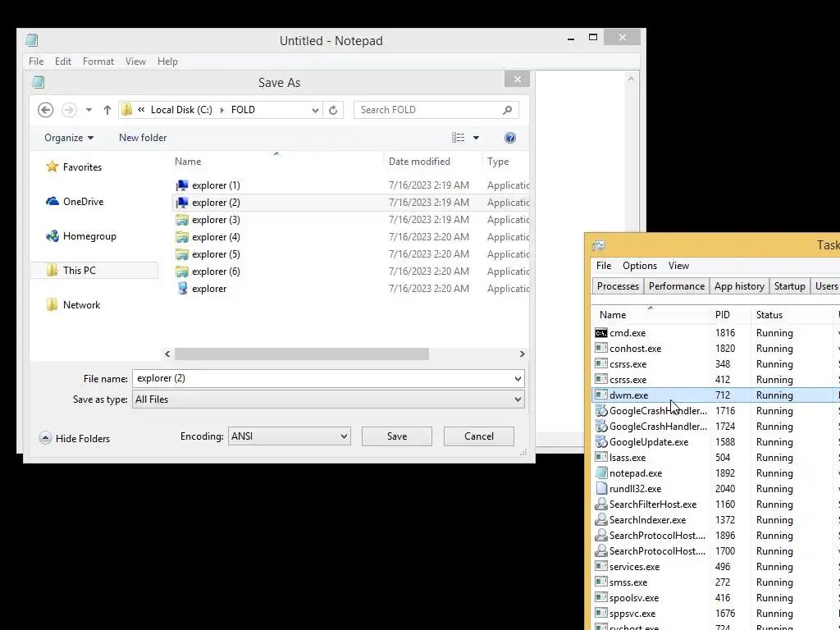The width and height of the screenshot is (840, 630).
Task: Open Task Manager View menu
Action: (678, 266)
